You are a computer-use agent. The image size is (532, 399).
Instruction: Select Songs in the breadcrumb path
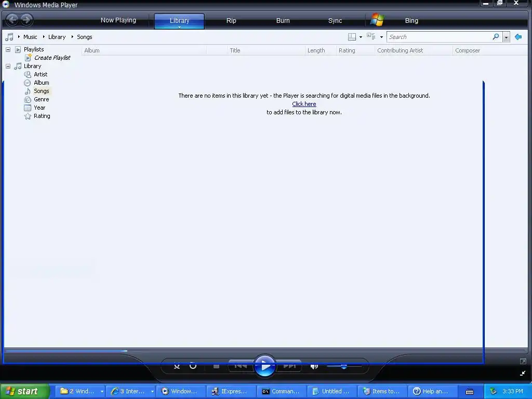85,37
